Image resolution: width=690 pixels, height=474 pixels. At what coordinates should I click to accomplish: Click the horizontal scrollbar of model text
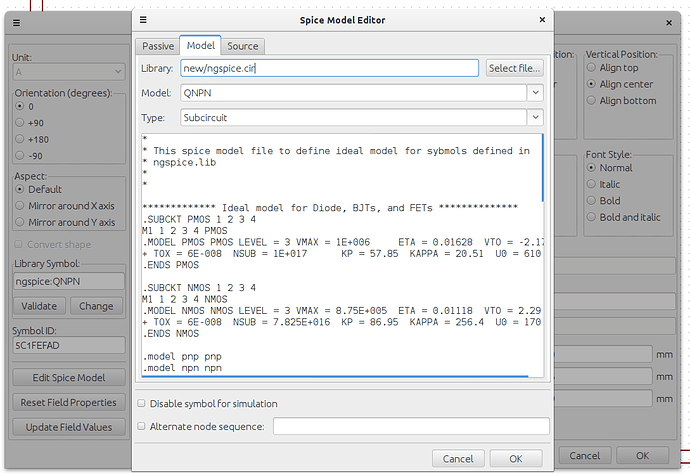[x=335, y=376]
